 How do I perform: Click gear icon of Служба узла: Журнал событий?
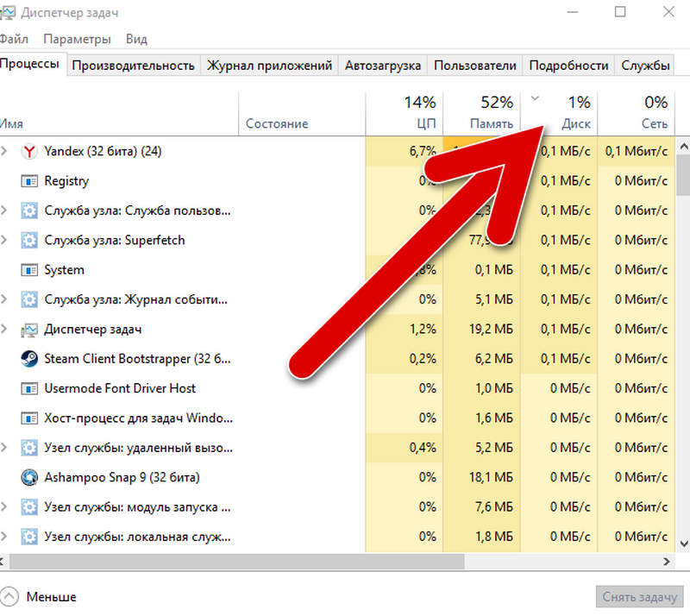(x=29, y=300)
